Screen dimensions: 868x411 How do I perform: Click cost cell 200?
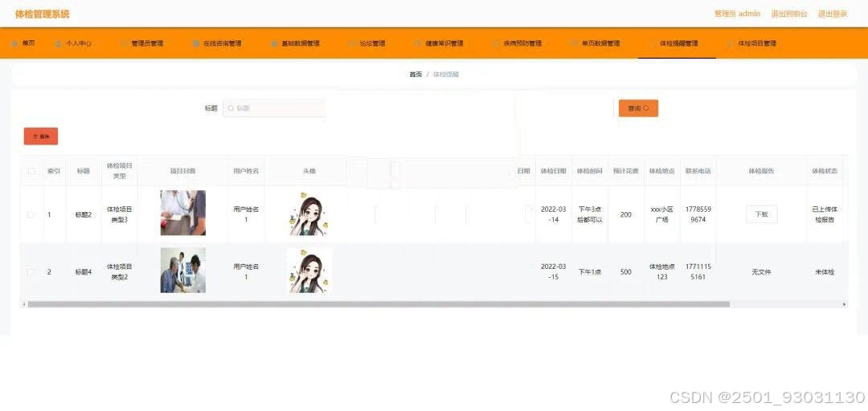coord(625,214)
